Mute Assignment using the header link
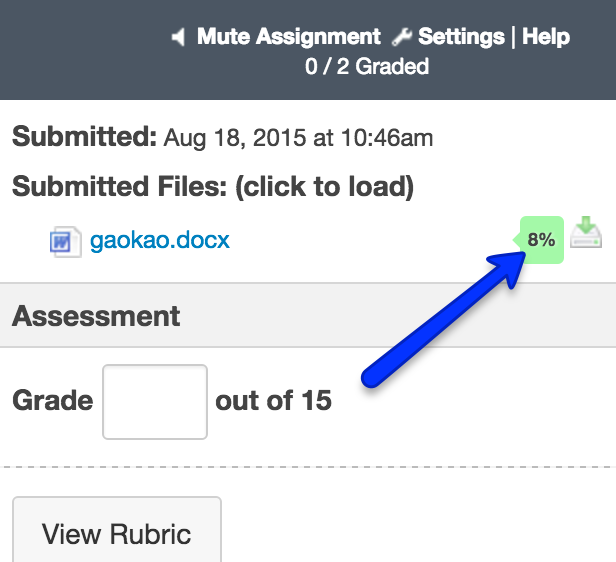The height and width of the screenshot is (562, 616). (x=288, y=37)
